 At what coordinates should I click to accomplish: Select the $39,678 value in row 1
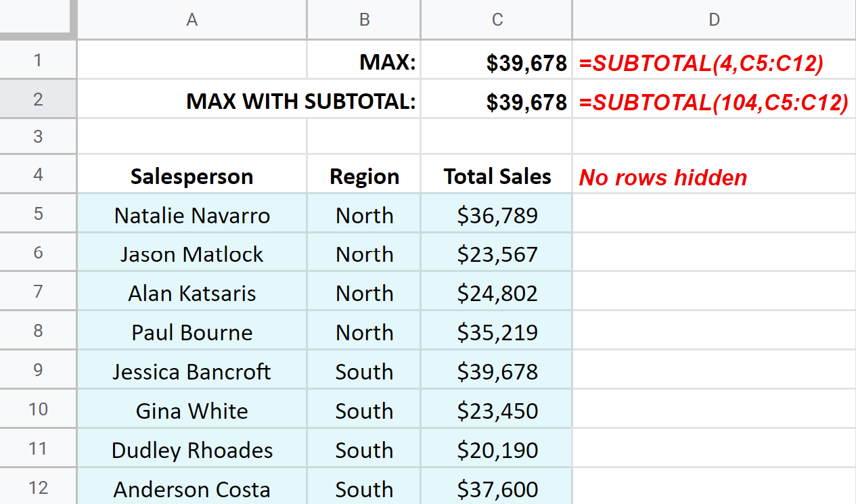[497, 60]
